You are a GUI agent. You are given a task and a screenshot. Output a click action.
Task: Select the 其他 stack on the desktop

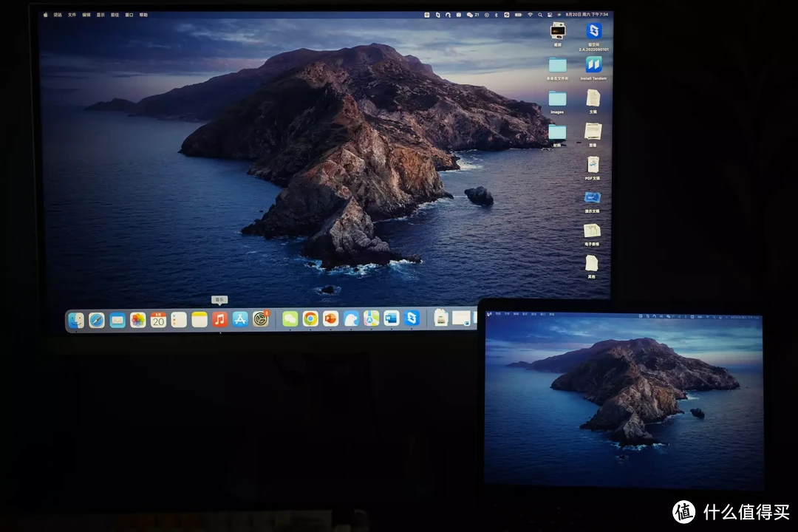591,267
